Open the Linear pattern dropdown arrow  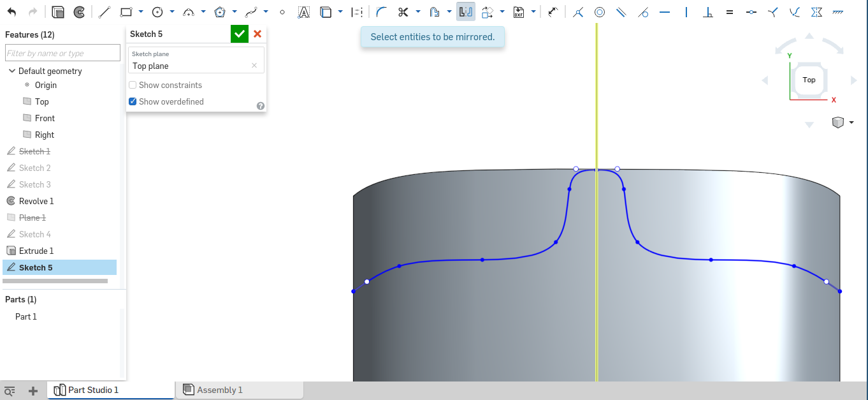point(502,11)
